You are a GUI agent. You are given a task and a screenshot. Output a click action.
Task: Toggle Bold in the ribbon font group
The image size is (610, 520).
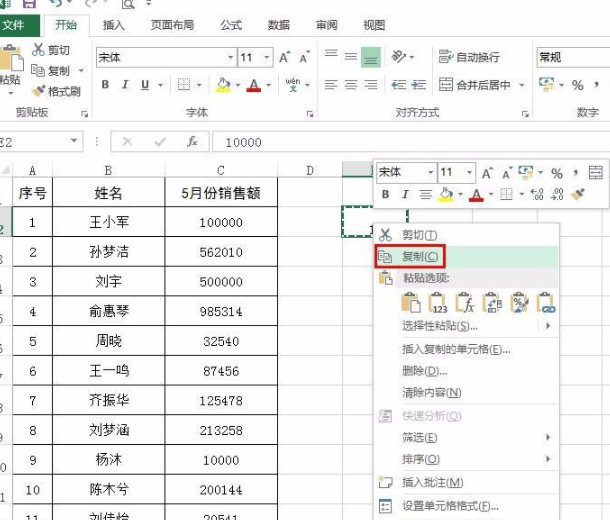tap(105, 84)
